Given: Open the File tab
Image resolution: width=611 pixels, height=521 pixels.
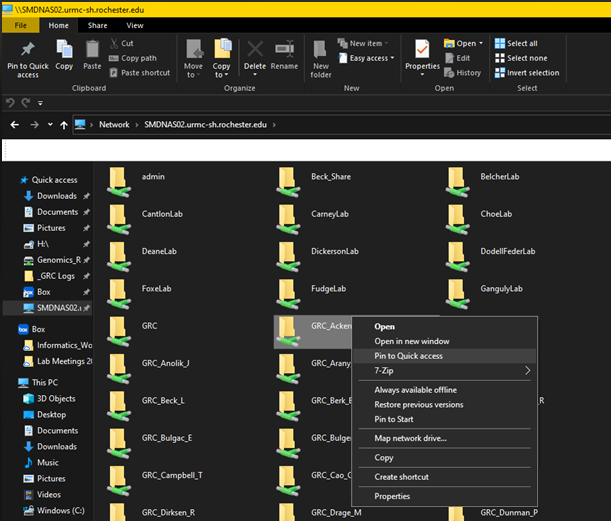Looking at the screenshot, I should coord(21,25).
